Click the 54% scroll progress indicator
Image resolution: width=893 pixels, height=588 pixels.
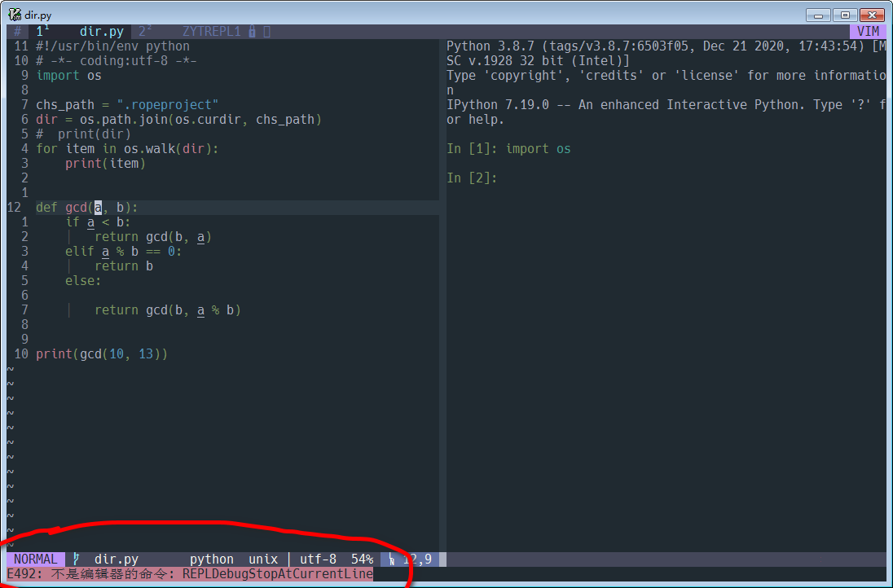click(x=362, y=559)
